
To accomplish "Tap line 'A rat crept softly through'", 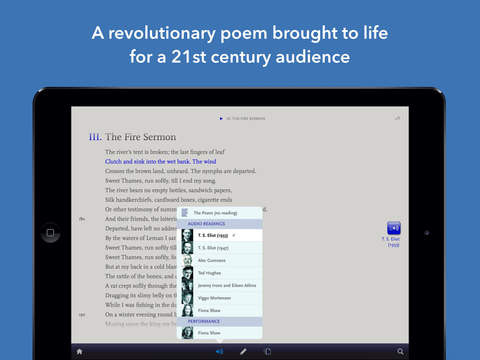I will coord(141,286).
